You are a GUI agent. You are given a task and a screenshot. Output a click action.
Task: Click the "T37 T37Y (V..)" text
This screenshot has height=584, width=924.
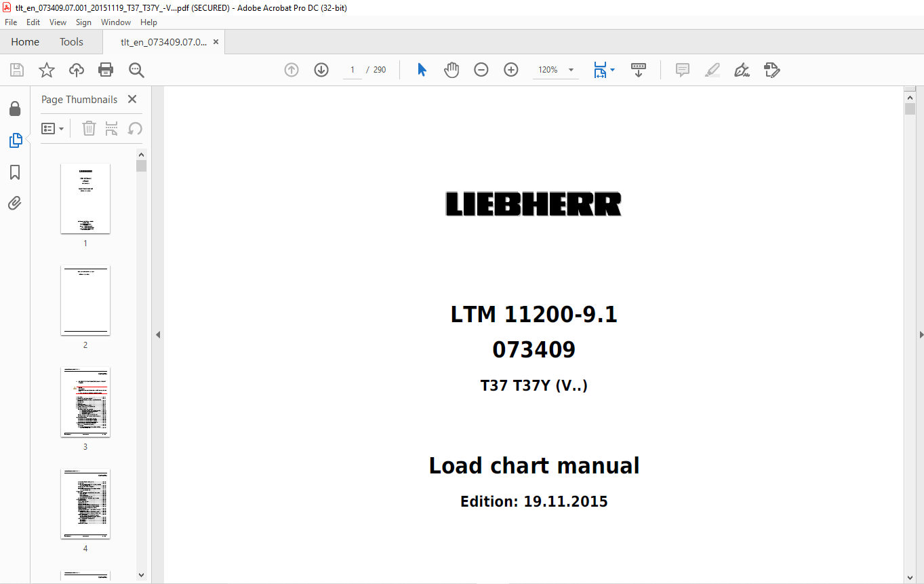pyautogui.click(x=534, y=386)
